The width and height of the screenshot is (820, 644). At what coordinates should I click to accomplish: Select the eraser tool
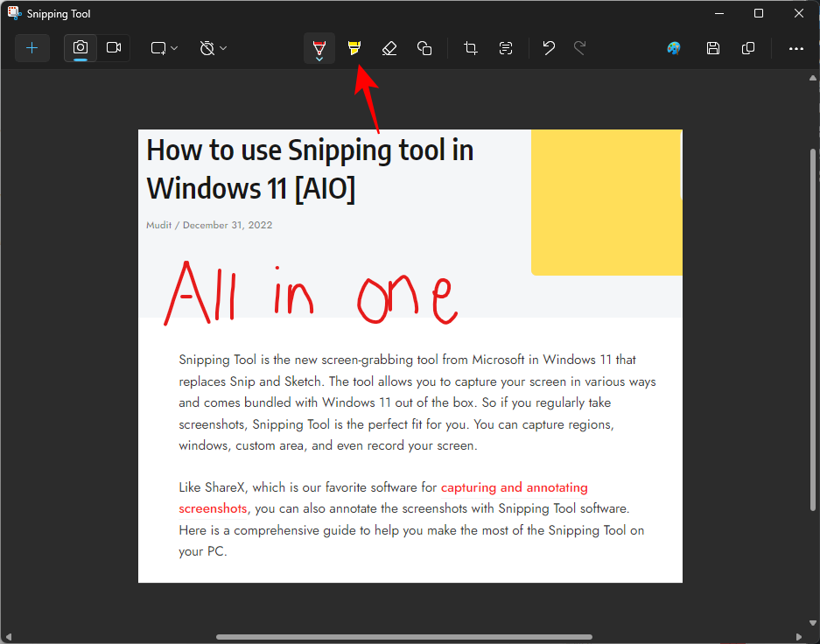[x=389, y=48]
